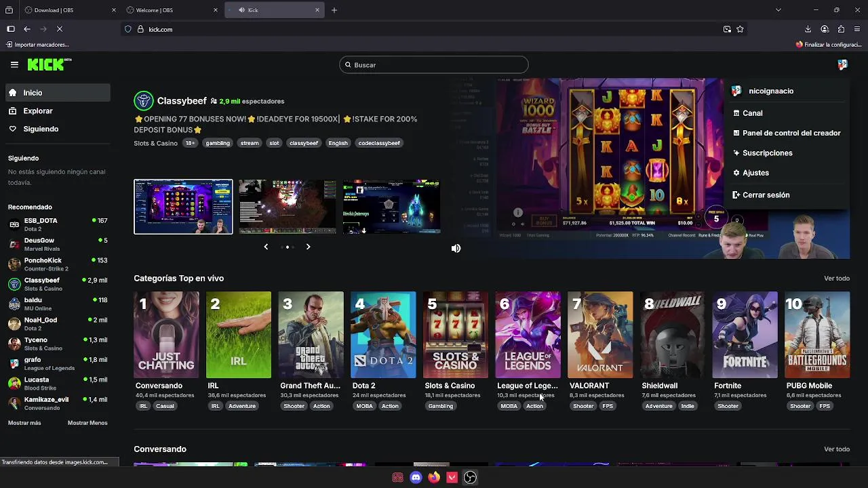Click Ver todo for Categorías Top en vivo
This screenshot has height=488, width=868.
tap(836, 279)
